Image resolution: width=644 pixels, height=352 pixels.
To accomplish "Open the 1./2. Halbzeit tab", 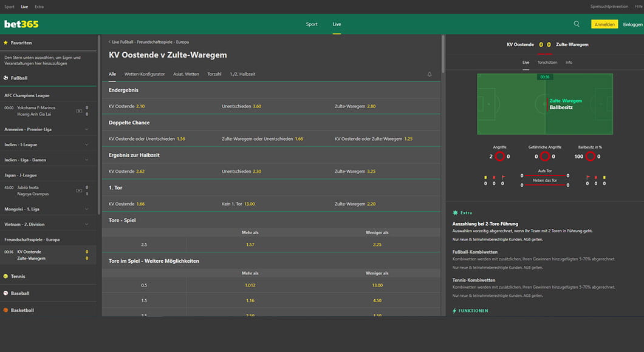I will (243, 74).
